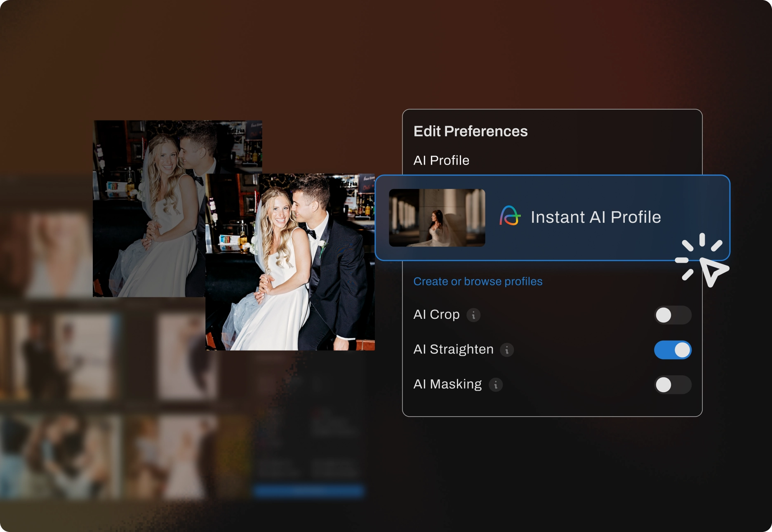Select the foreground wedding couple photo
This screenshot has height=532, width=772.
pos(289,264)
